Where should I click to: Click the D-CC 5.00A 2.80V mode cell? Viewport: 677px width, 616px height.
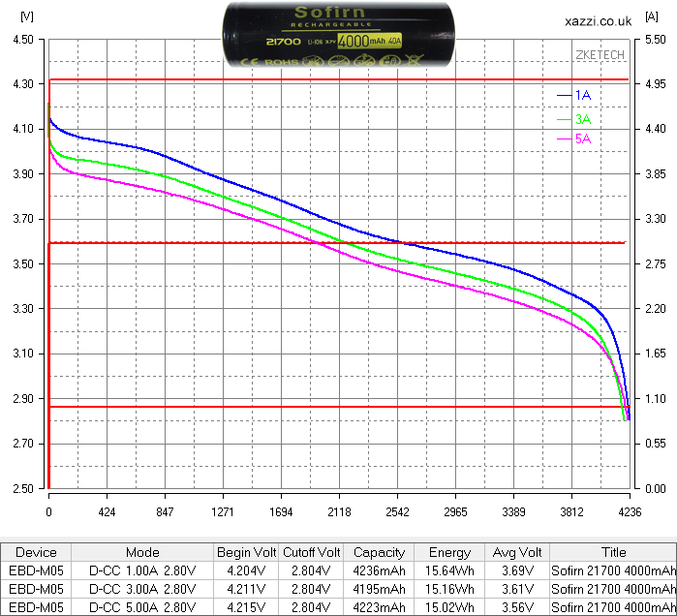[142, 607]
